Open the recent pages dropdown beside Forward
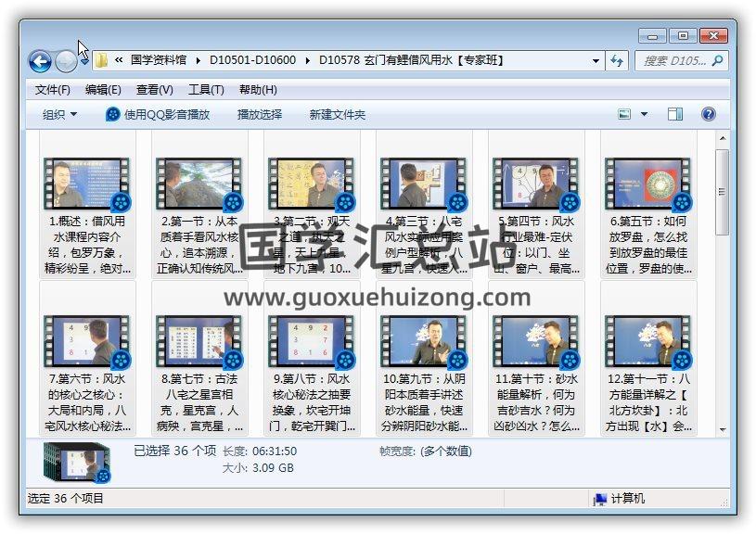 coord(84,61)
